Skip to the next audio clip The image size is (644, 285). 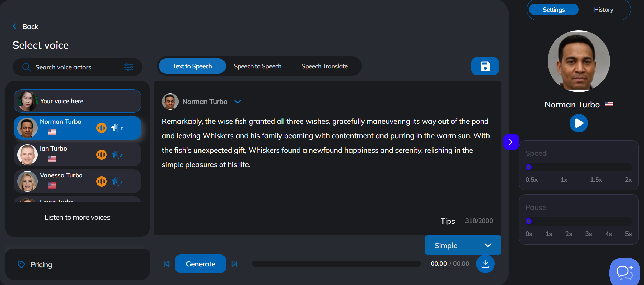tap(234, 264)
